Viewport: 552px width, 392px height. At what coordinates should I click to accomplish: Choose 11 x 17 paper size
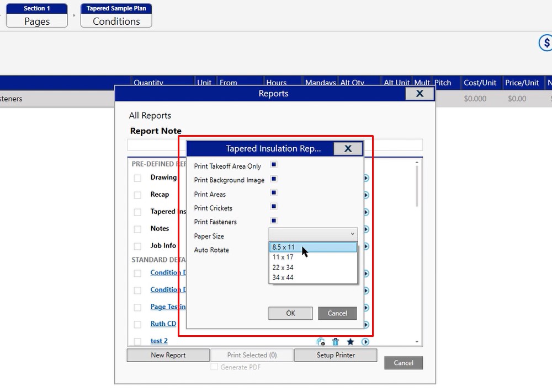[x=283, y=257]
